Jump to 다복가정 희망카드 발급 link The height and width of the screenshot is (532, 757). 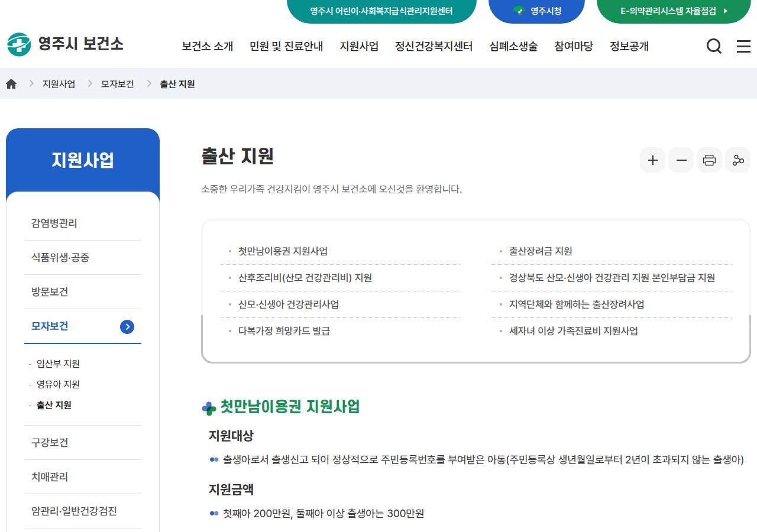[284, 331]
